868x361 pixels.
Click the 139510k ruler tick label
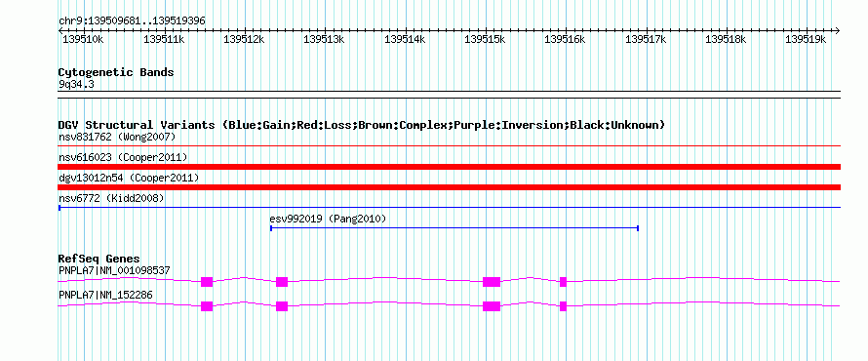pos(82,39)
